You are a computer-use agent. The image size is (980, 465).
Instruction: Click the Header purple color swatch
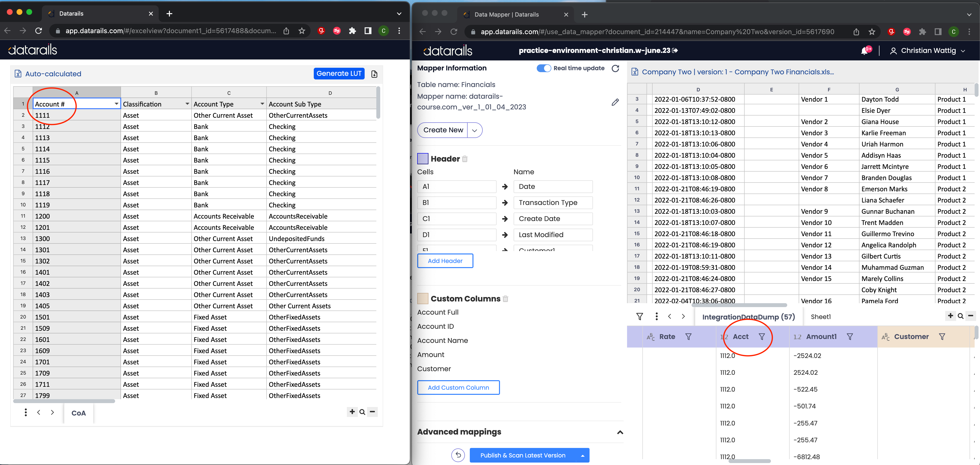[423, 158]
